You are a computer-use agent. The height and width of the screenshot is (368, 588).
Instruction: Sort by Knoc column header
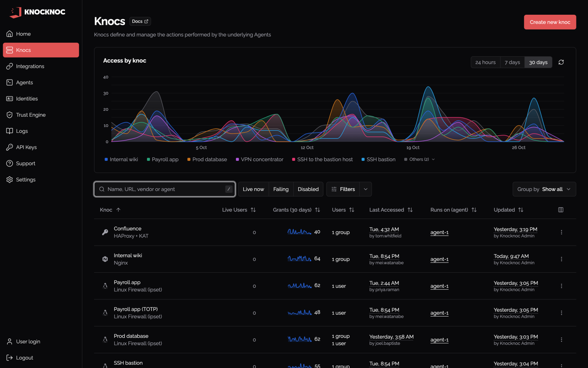coord(110,210)
